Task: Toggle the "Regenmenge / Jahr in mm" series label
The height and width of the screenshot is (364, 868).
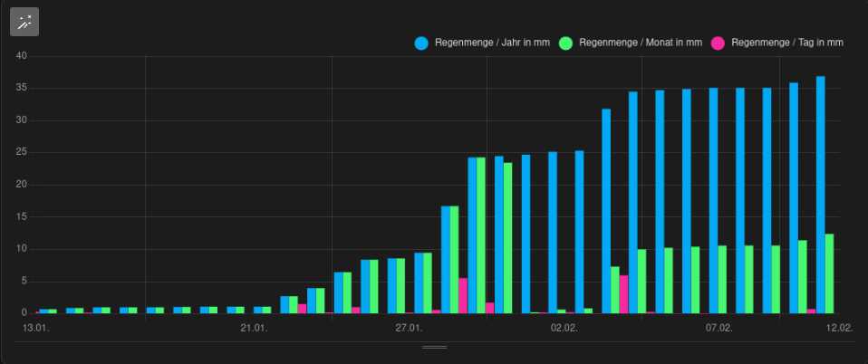Action: [492, 43]
